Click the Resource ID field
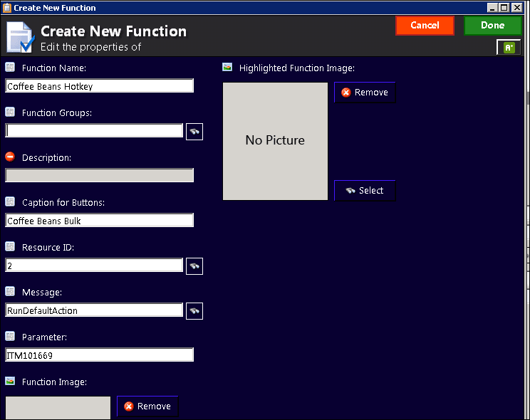 coord(94,266)
